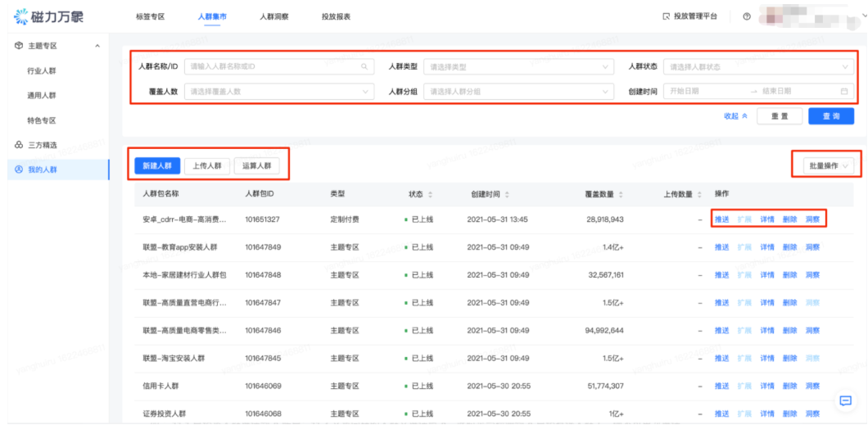Open the 覆盖人数 dropdown
868x425 pixels.
click(x=279, y=92)
